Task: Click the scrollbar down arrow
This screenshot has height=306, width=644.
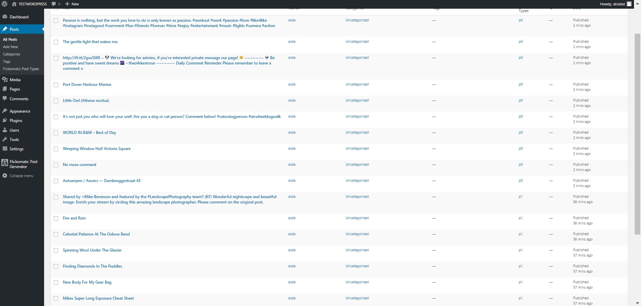Action: point(638,303)
